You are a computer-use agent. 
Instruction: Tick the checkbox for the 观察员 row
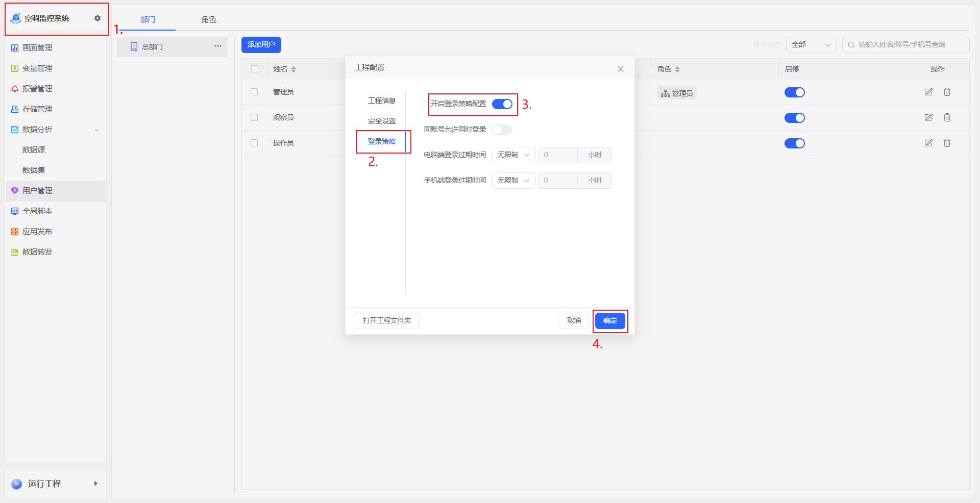click(x=254, y=118)
